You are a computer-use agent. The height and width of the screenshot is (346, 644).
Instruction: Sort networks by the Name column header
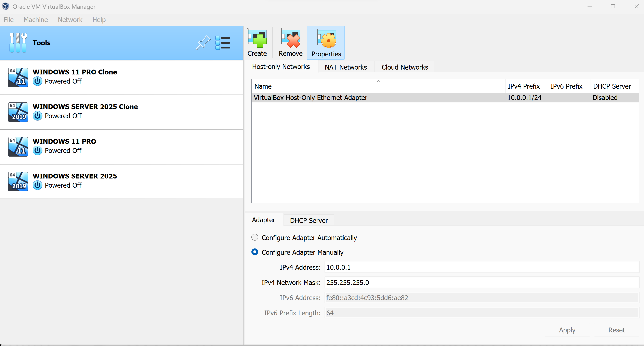pyautogui.click(x=263, y=86)
